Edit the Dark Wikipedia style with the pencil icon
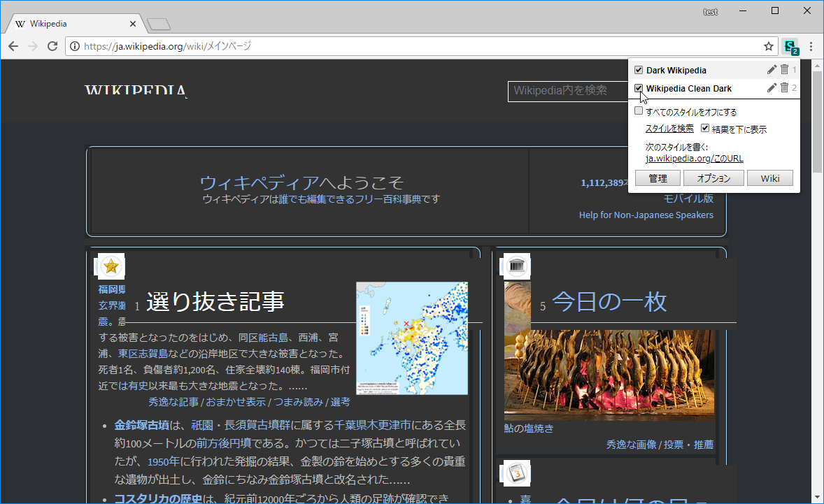Screen dimensions: 824x504 coord(772,69)
